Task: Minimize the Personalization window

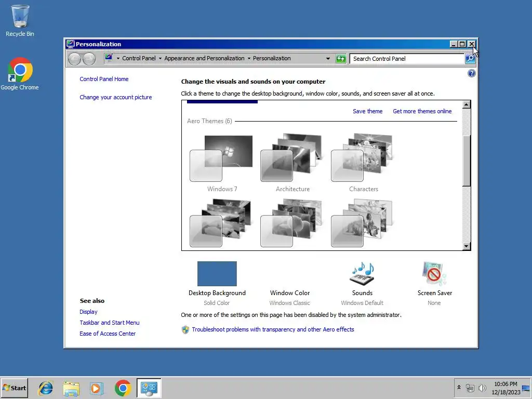Action: 454,44
